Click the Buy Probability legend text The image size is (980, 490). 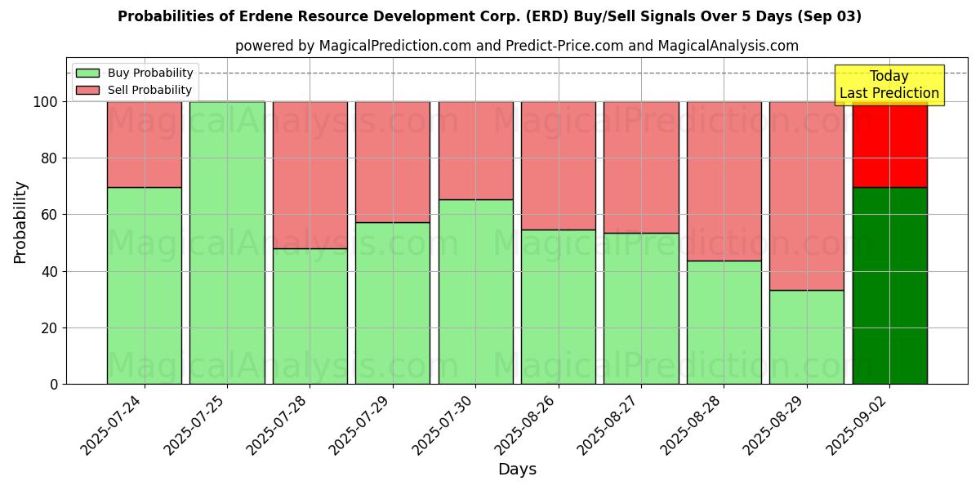(x=150, y=73)
